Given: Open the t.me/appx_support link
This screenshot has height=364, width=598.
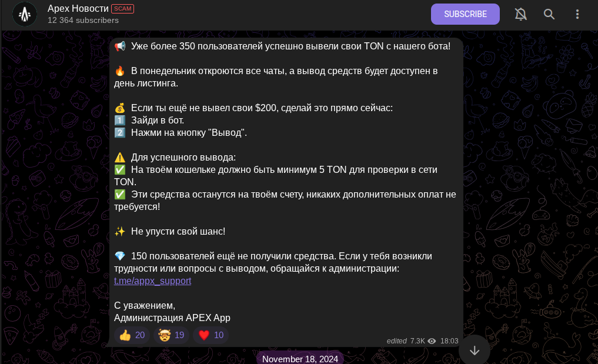Looking at the screenshot, I should click(152, 281).
